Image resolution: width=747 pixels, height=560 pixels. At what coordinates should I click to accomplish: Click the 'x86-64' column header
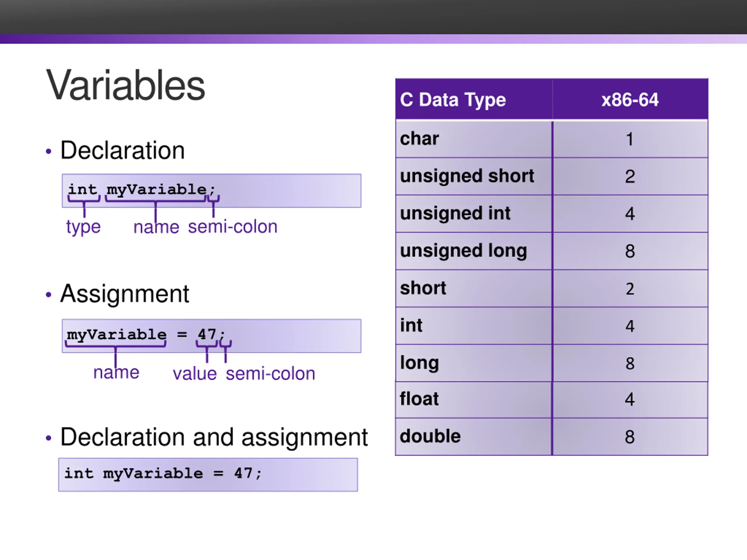click(630, 99)
